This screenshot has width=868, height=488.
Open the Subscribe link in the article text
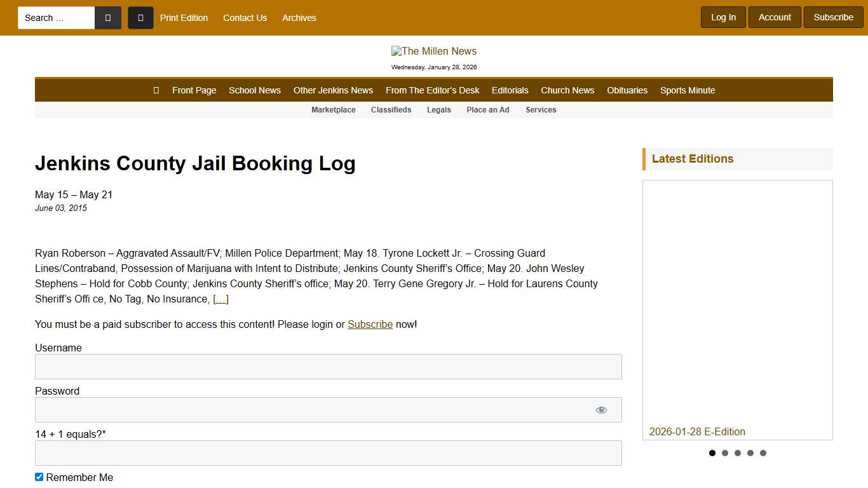370,324
